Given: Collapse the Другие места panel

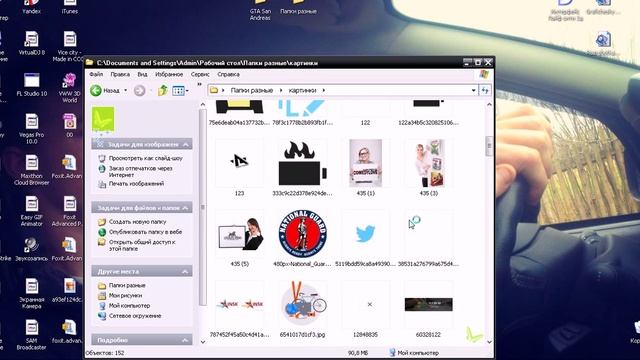Looking at the screenshot, I should [186, 271].
